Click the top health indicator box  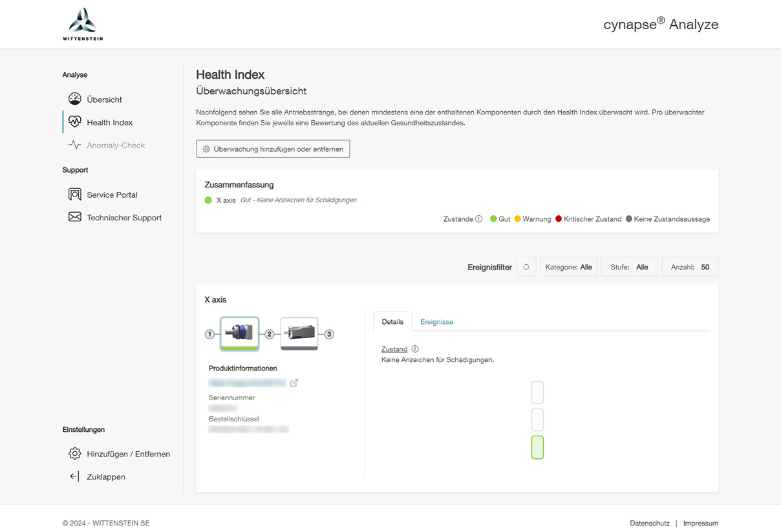coord(537,392)
